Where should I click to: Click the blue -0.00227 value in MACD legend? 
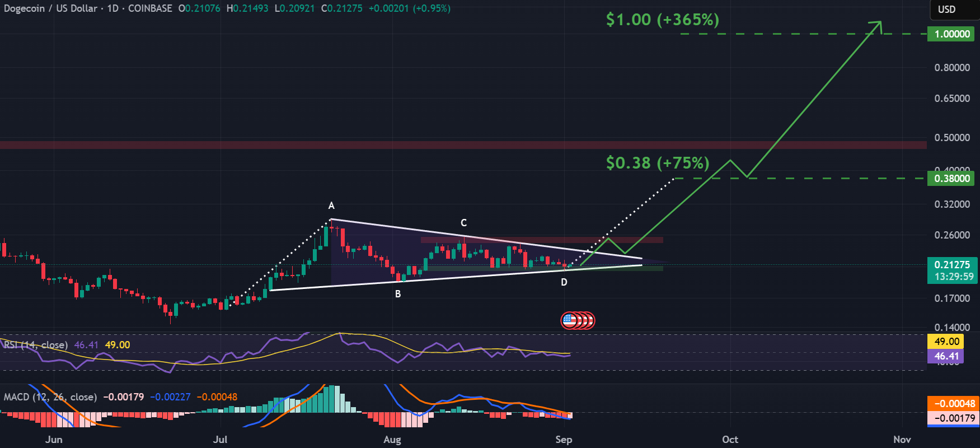click(170, 397)
